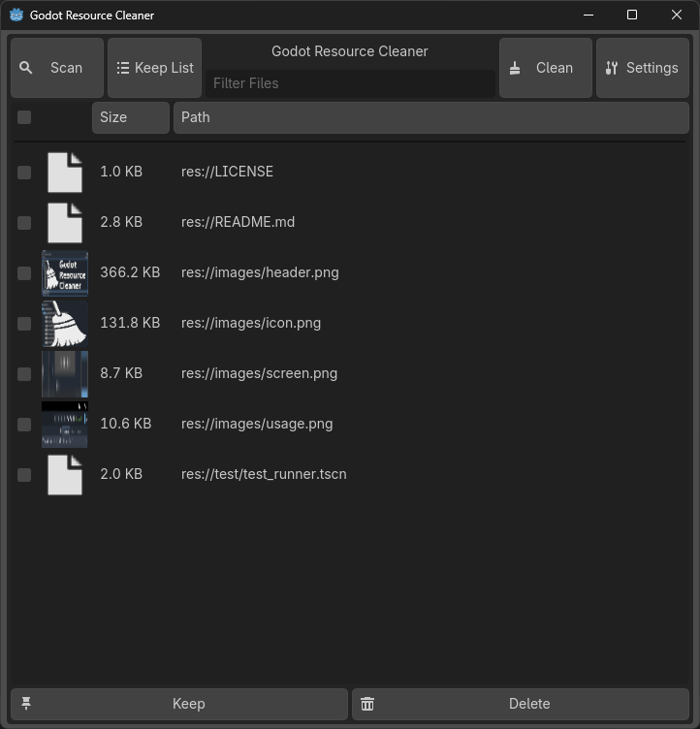Mark the checkbox for test_runner.tscn
The image size is (700, 729).
(24, 475)
